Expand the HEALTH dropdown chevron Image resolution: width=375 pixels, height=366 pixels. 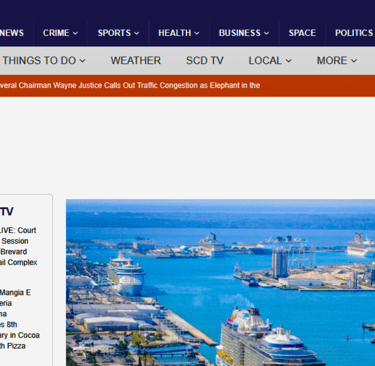tap(197, 33)
